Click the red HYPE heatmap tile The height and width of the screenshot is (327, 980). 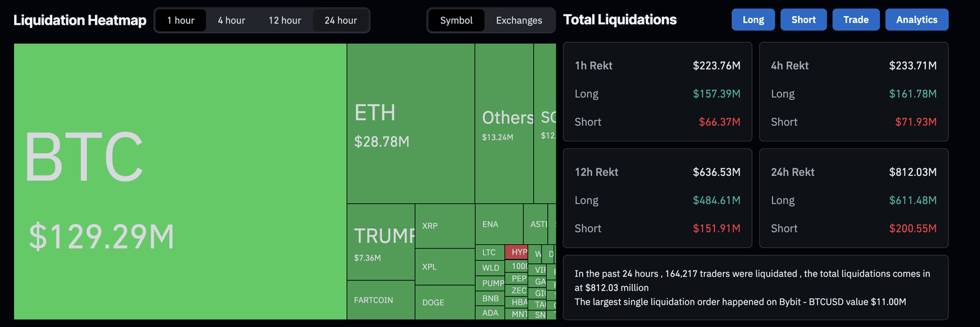(x=516, y=252)
